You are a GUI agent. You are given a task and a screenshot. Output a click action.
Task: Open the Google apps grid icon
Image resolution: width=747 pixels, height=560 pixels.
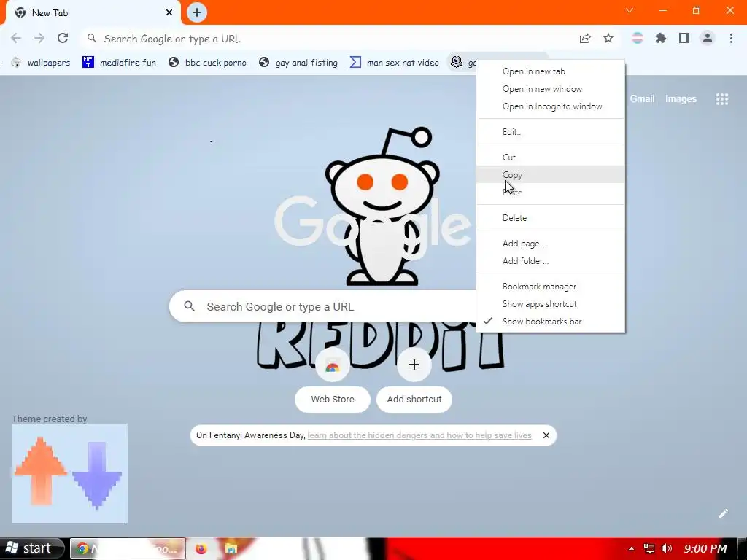(721, 99)
